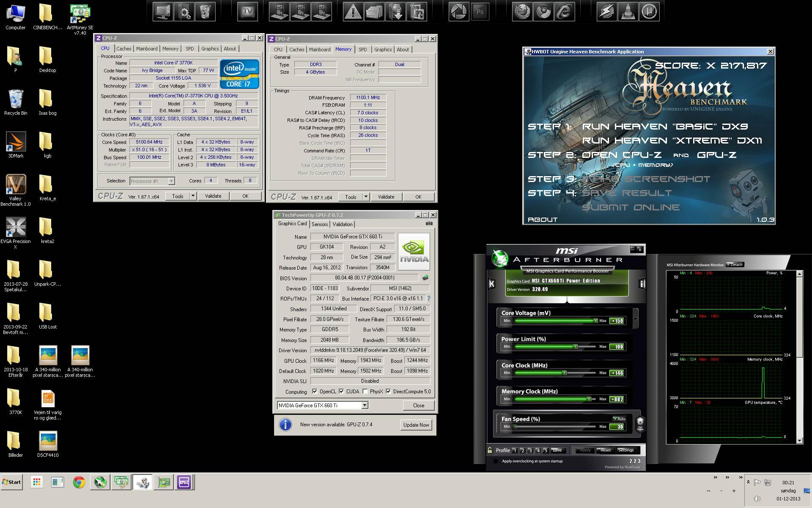Image resolution: width=812 pixels, height=508 pixels.
Task: Click Close button in GPU-Z
Action: 419,405
